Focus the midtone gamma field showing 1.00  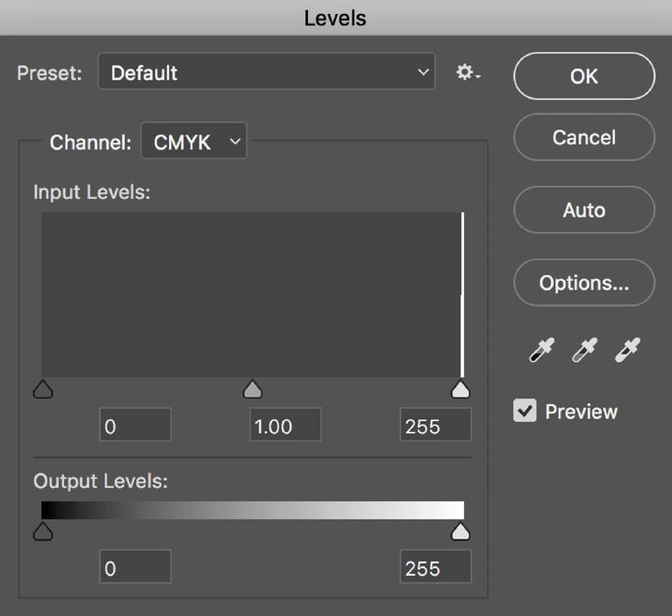point(285,426)
